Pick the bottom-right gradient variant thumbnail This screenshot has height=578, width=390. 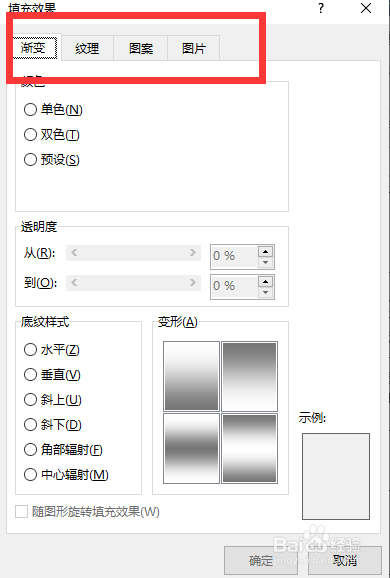[x=250, y=448]
